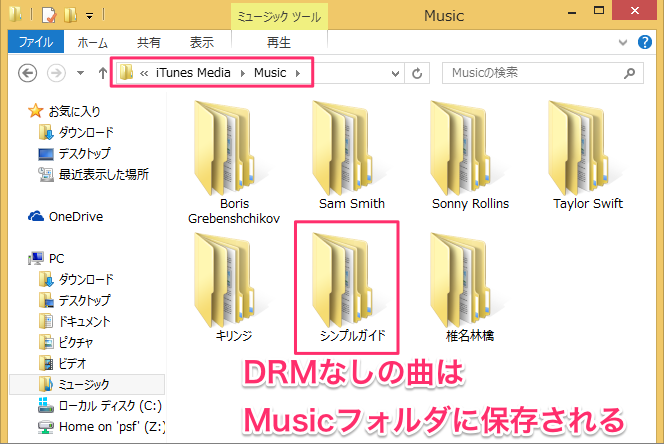Maximize the Music window
Image resolution: width=664 pixels, height=444 pixels.
pyautogui.click(x=599, y=11)
